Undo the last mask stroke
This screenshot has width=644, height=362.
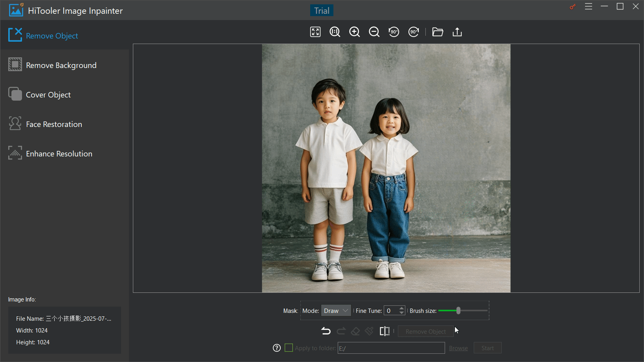click(326, 331)
